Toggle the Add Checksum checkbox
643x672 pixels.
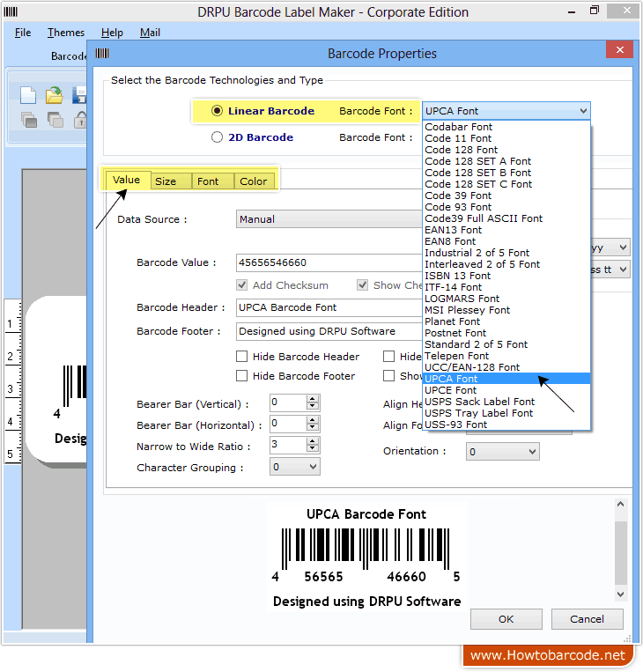[x=241, y=285]
